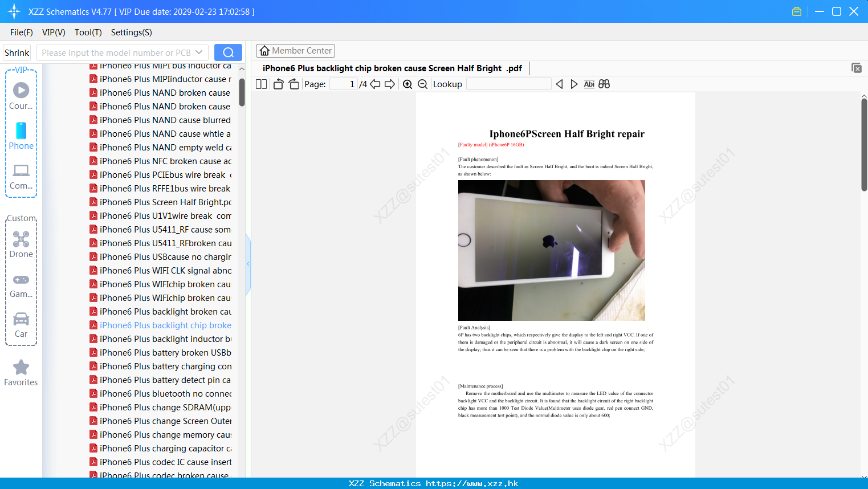The image size is (868, 489).
Task: Open 'iPhone6 Plus U5411_RFbroken' file
Action: (161, 243)
